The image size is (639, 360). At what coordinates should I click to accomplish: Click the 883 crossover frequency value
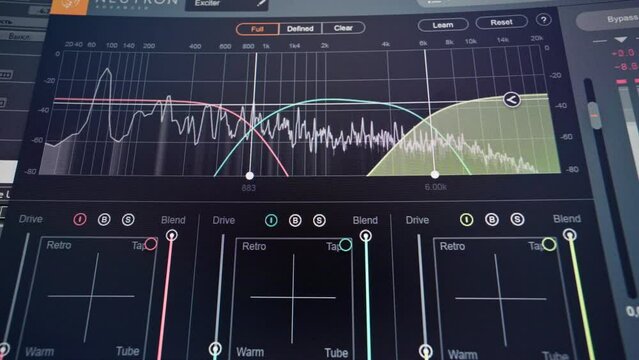click(x=249, y=188)
